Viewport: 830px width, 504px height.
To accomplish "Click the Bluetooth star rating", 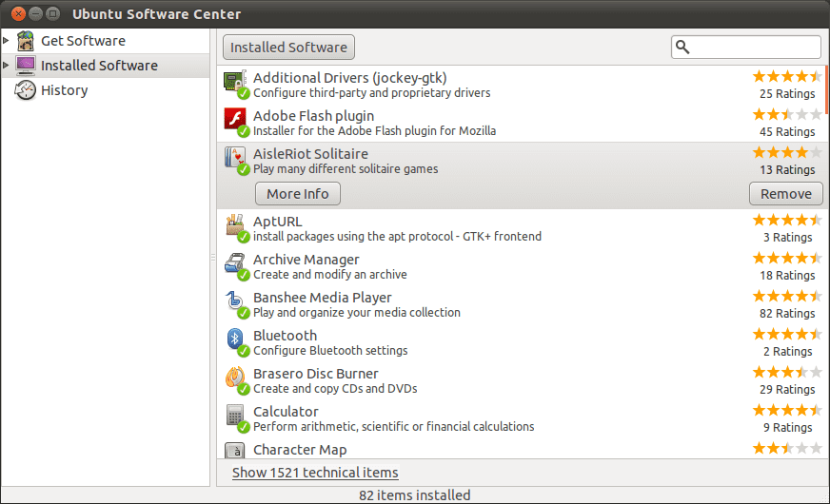I will [x=787, y=334].
